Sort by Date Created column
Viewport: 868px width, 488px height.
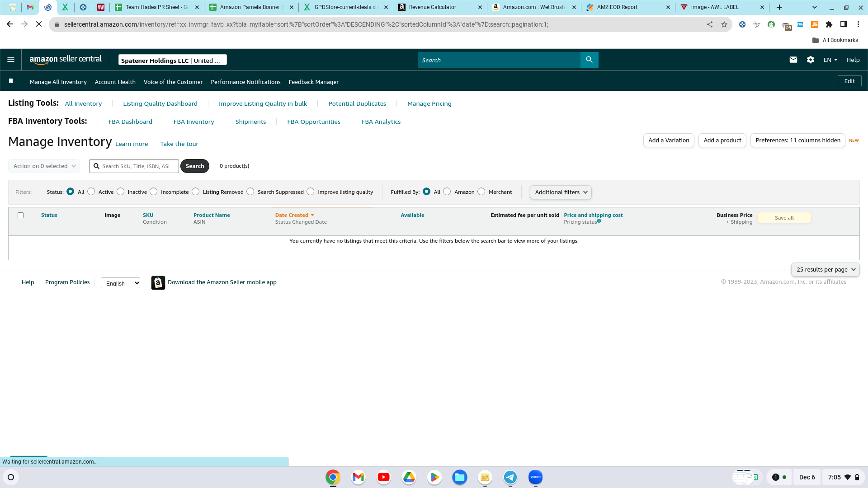294,215
